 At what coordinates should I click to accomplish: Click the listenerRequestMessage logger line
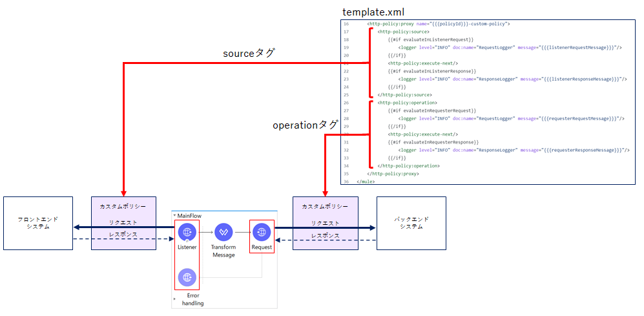pyautogui.click(x=510, y=47)
